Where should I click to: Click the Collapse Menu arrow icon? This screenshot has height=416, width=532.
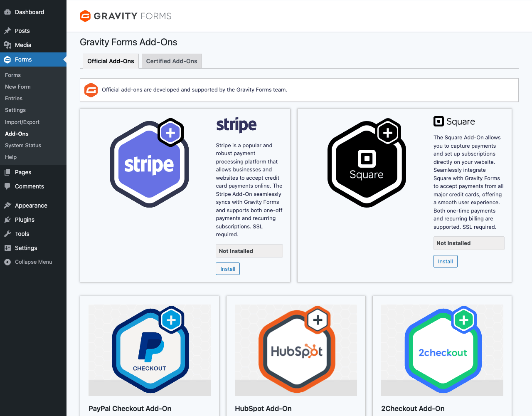[x=7, y=262]
